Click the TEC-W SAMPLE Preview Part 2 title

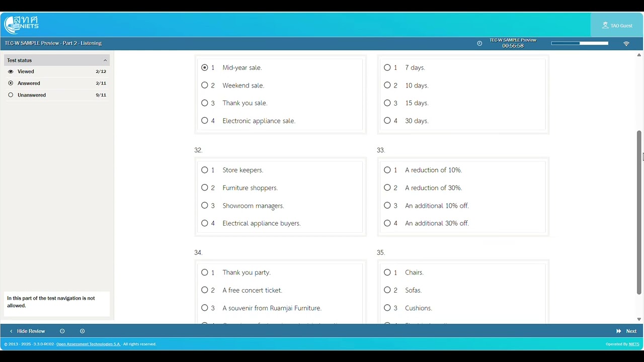(x=53, y=43)
